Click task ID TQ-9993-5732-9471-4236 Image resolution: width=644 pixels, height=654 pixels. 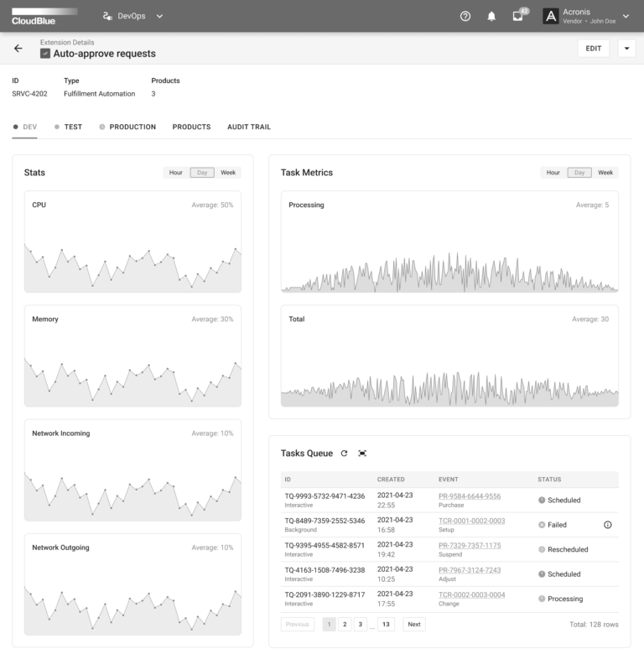click(325, 496)
